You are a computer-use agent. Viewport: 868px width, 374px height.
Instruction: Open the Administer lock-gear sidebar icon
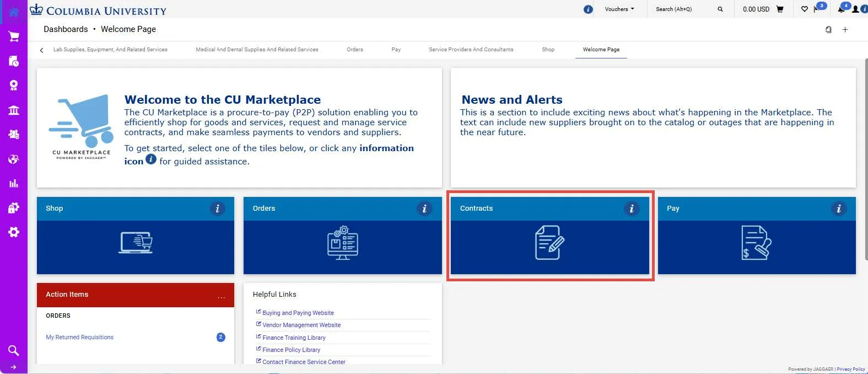(14, 207)
